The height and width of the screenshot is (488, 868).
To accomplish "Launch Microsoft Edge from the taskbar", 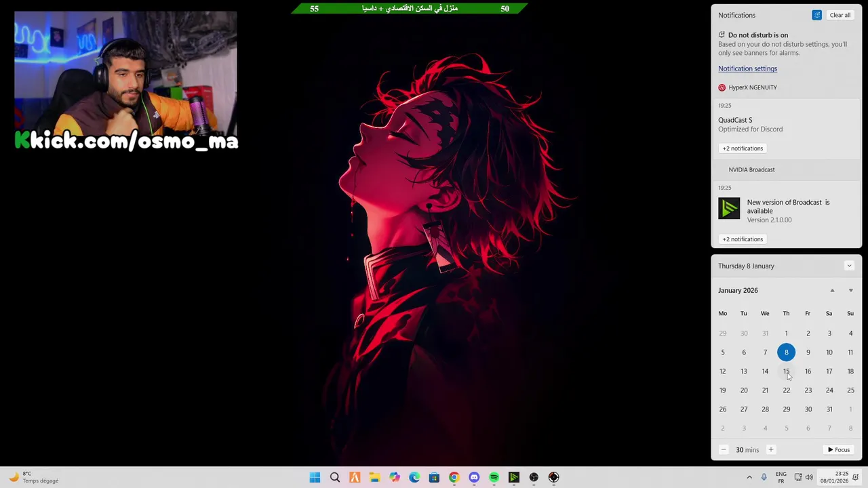I will coord(414,477).
